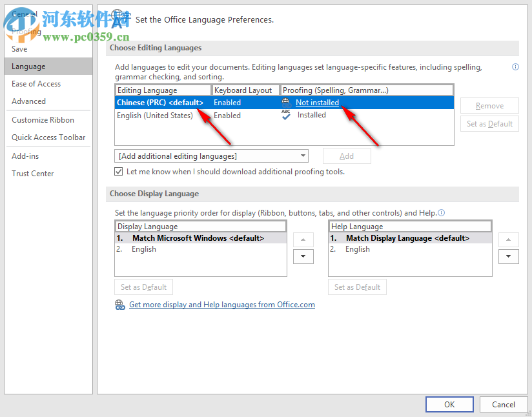Click the Display Language down arrow
This screenshot has width=532, height=417.
[303, 256]
